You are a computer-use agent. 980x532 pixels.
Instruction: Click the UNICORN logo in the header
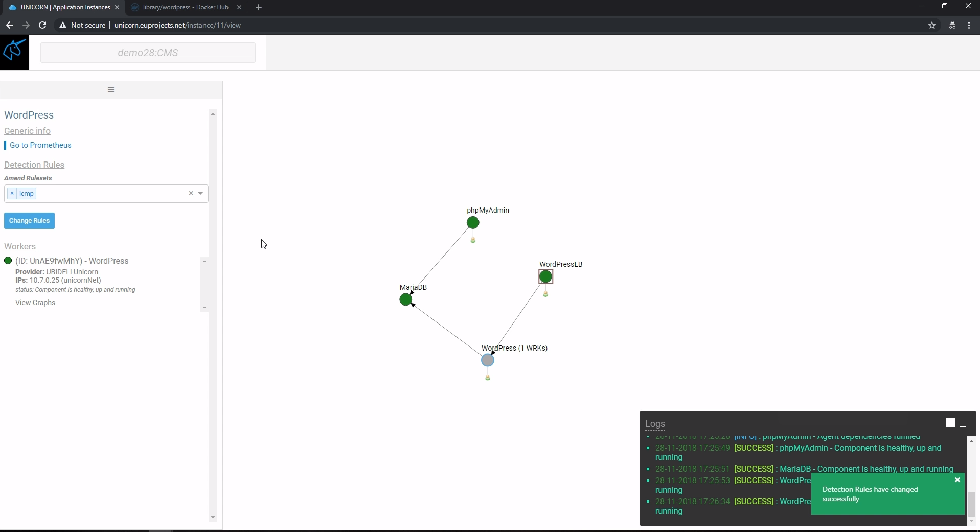coord(14,52)
